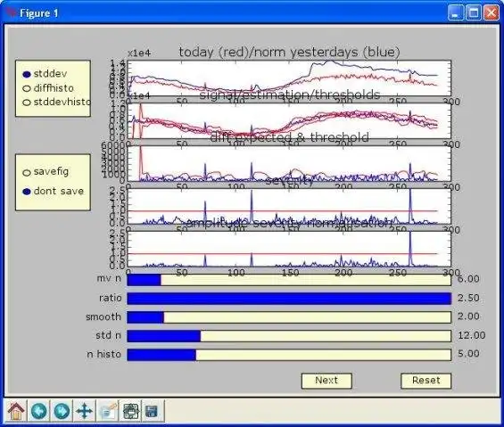Screen dimensions: 504x427
Task: Click the mv n value 6.00
Action: pyautogui.click(x=468, y=279)
